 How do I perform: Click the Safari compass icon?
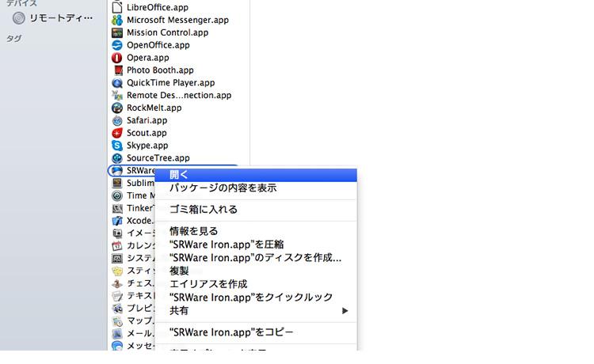coord(117,120)
